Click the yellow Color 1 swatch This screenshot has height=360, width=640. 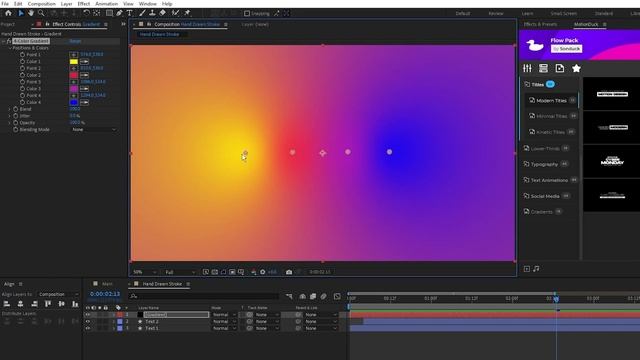74,62
